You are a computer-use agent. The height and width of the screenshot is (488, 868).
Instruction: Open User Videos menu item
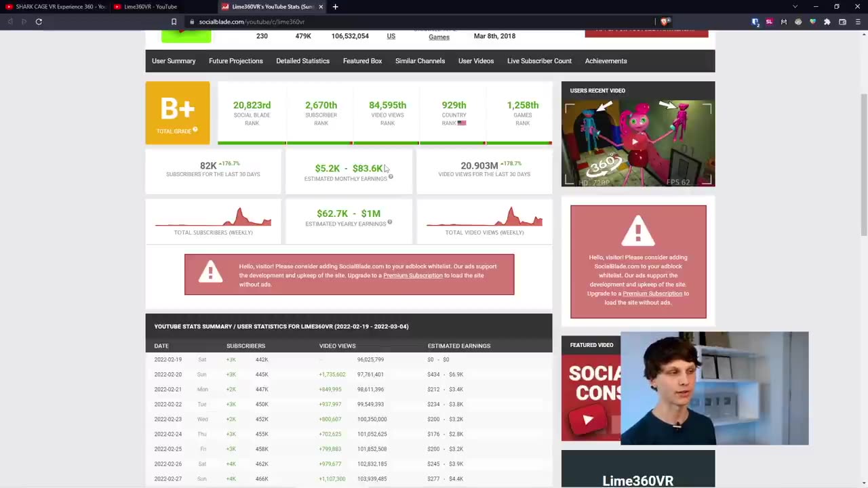[476, 61]
